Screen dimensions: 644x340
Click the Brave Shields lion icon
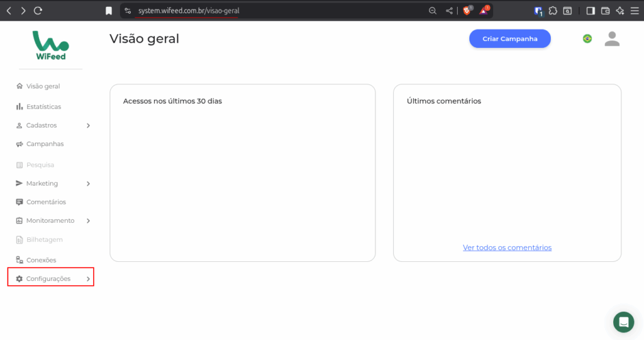[x=467, y=11]
